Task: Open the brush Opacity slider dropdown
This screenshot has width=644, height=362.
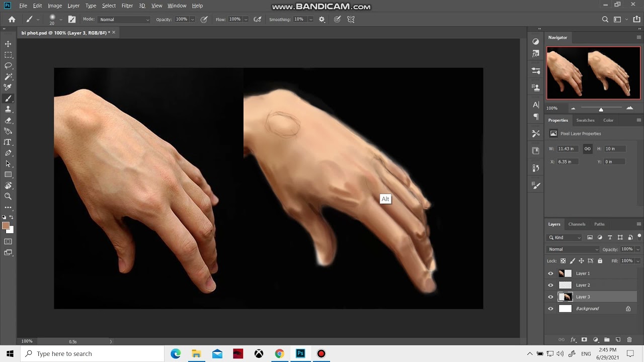Action: click(192, 20)
